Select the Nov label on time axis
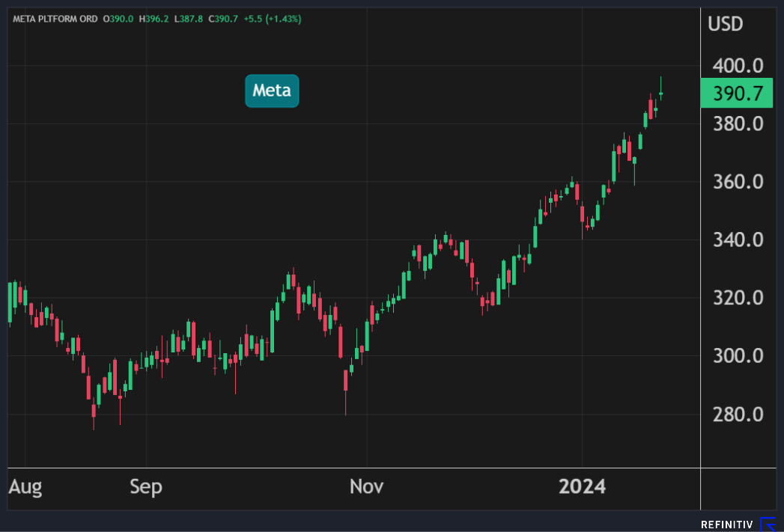The width and height of the screenshot is (784, 532). 367,487
